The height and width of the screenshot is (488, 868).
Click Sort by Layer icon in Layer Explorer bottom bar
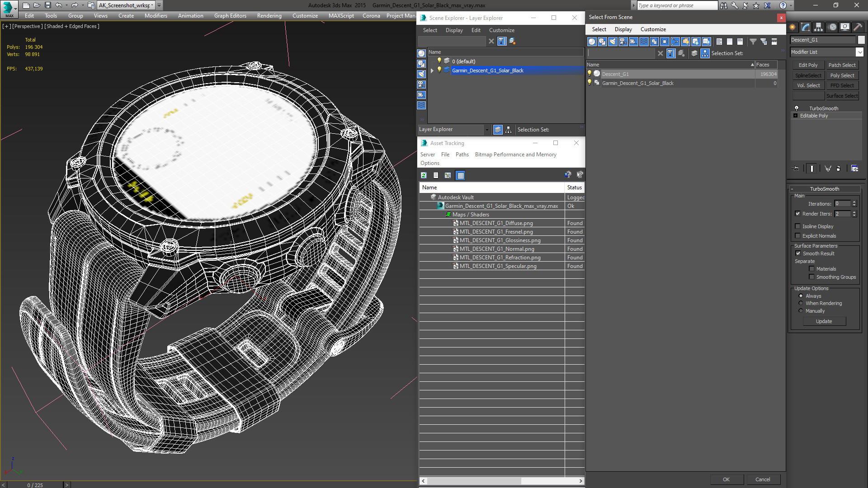[498, 130]
